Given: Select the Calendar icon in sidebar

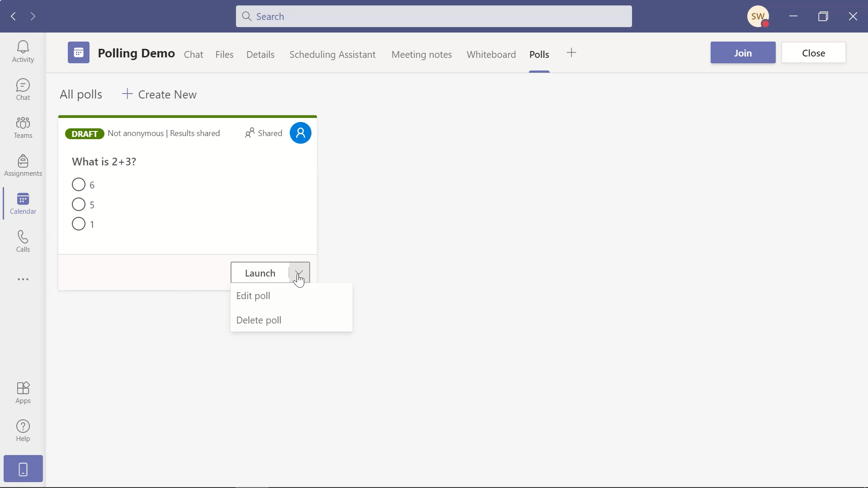Looking at the screenshot, I should (23, 203).
